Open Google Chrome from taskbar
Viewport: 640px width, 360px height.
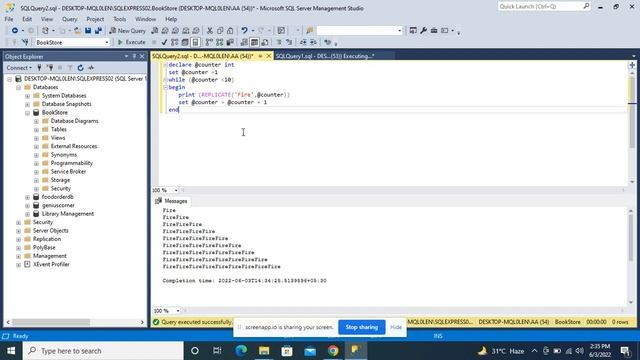tap(333, 351)
